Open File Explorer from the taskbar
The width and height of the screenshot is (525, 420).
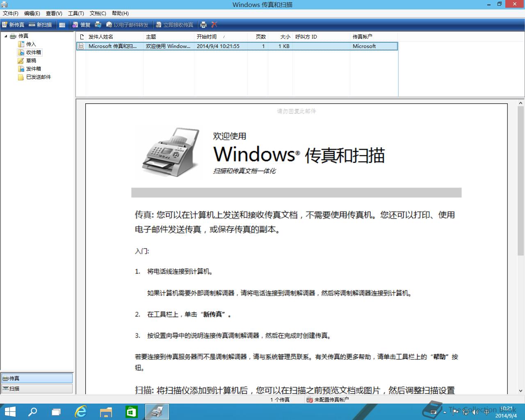[x=106, y=412]
